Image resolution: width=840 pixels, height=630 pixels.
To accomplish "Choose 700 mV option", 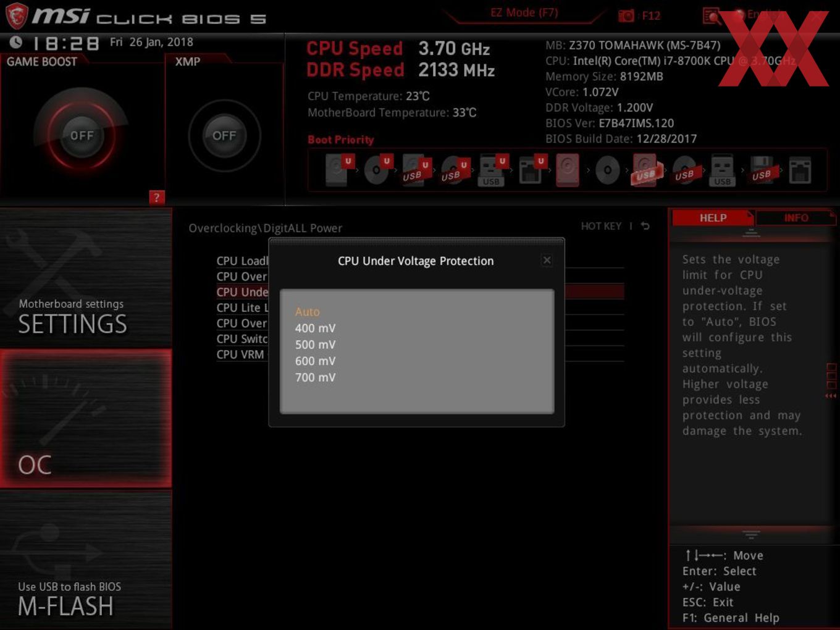I will tap(315, 377).
